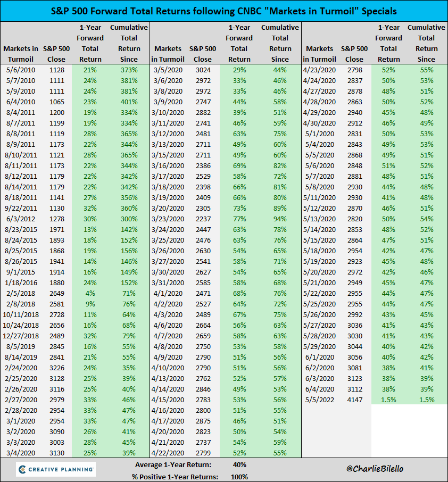Viewport: 448px width, 482px height.
Task: Click the 3/5/2020 date cell
Action: 168,70
